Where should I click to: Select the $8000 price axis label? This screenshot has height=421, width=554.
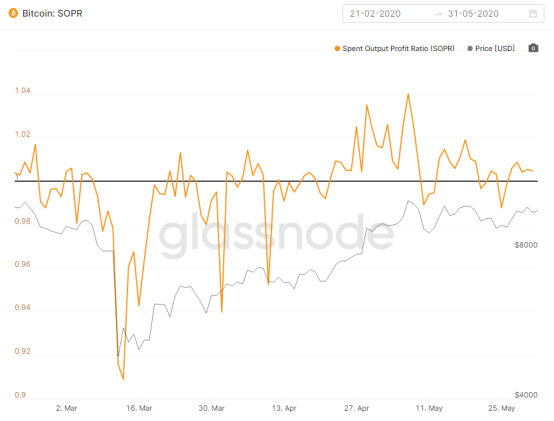click(x=526, y=245)
